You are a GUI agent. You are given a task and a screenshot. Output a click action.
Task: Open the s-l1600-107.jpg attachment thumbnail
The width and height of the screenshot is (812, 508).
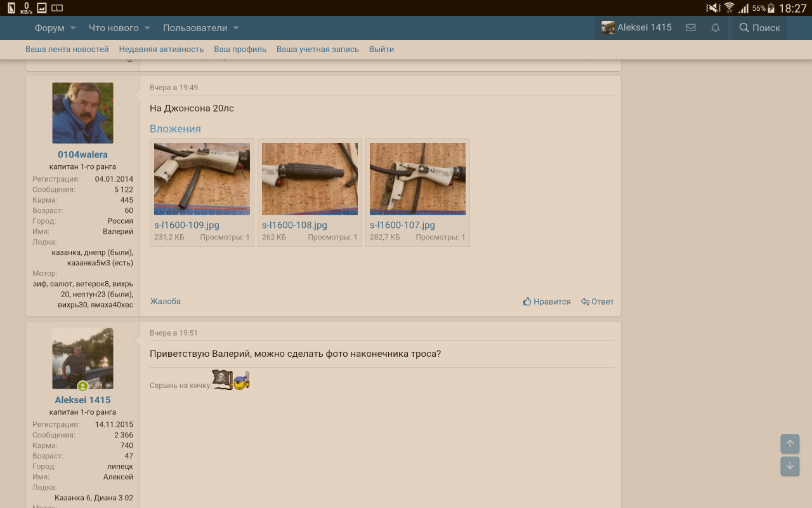coord(417,179)
